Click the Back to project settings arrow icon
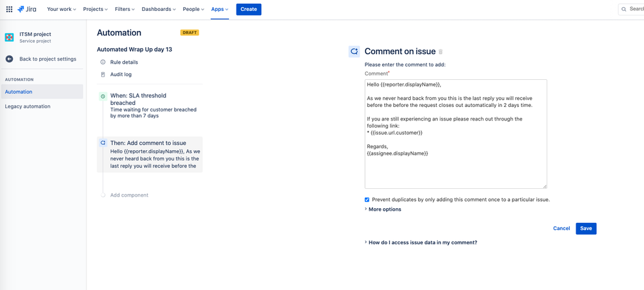644x290 pixels. pyautogui.click(x=9, y=59)
